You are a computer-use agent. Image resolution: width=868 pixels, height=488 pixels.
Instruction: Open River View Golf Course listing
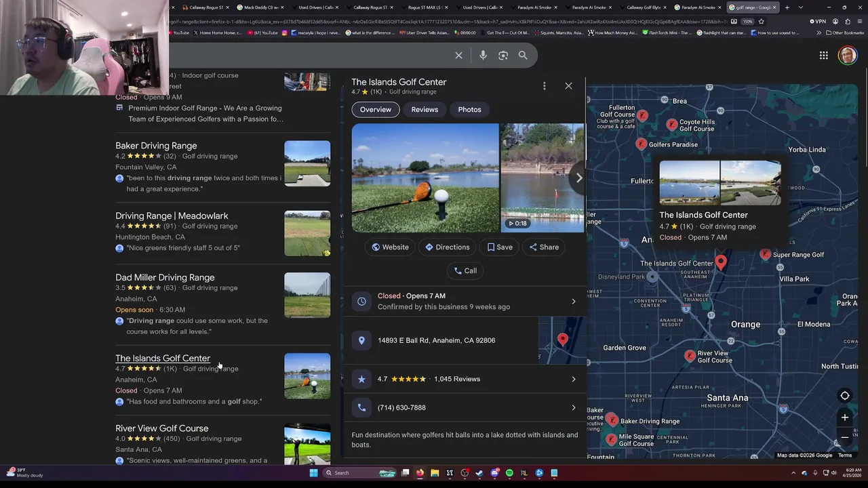pyautogui.click(x=161, y=428)
